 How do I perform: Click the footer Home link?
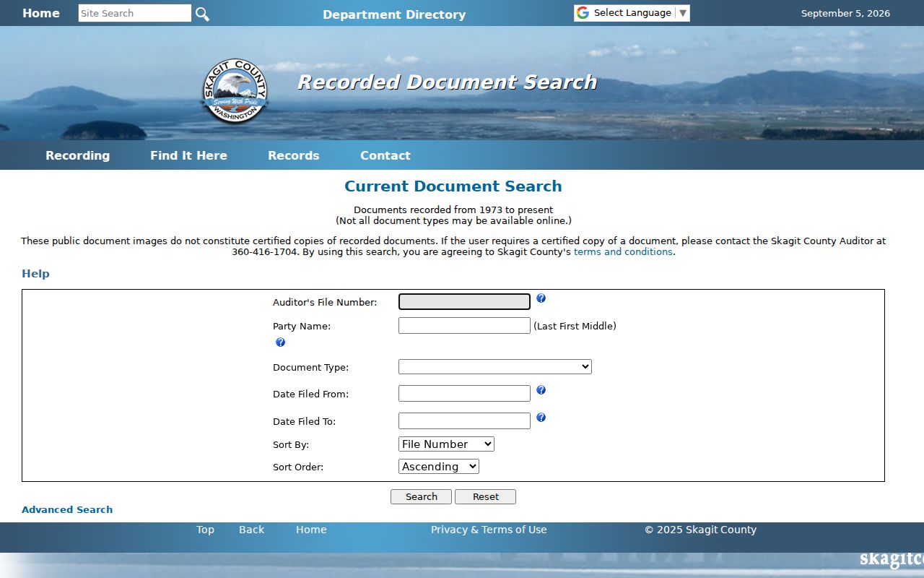[x=311, y=530]
